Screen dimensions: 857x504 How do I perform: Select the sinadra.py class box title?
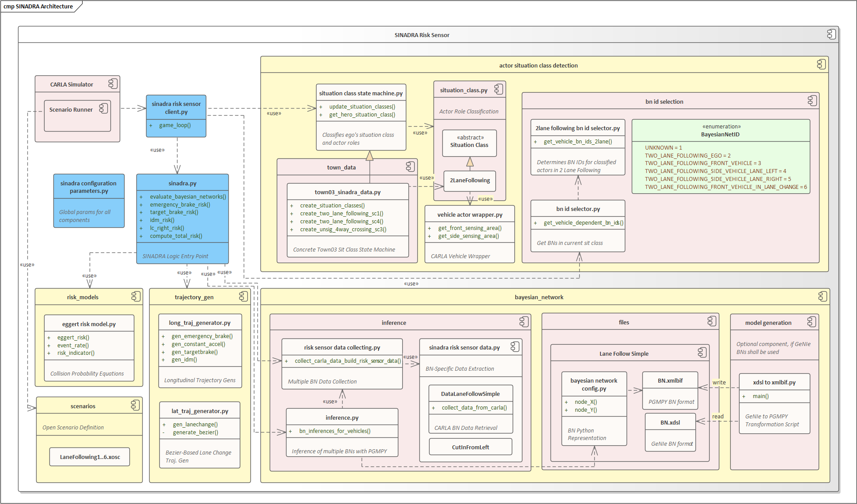(x=182, y=183)
